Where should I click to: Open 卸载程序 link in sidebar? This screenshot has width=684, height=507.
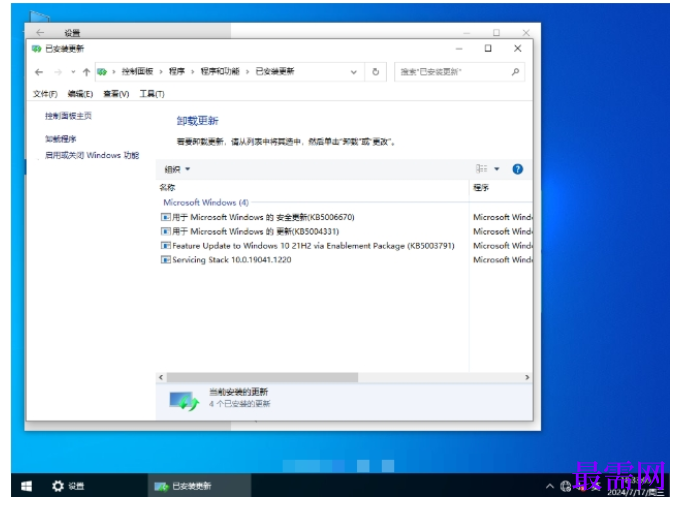tap(60, 139)
